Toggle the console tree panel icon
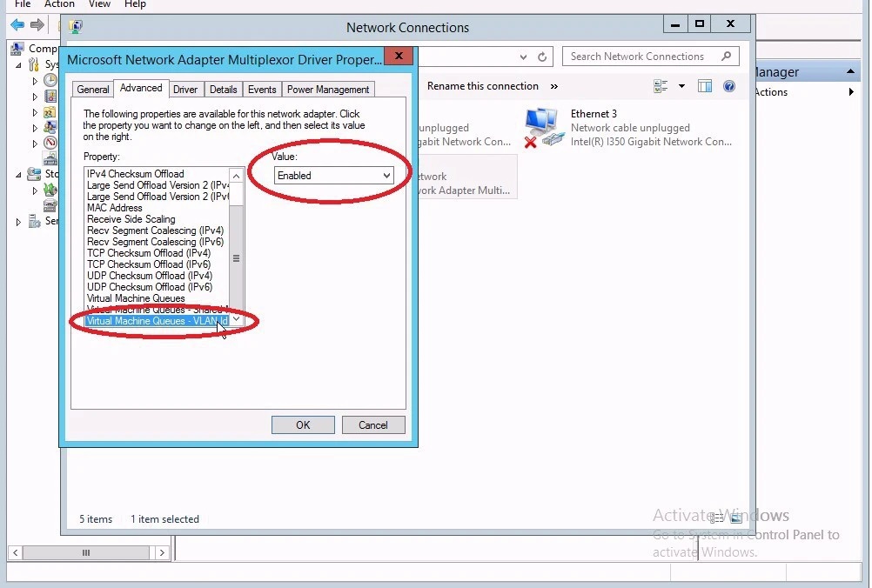The image size is (872, 588). point(705,86)
